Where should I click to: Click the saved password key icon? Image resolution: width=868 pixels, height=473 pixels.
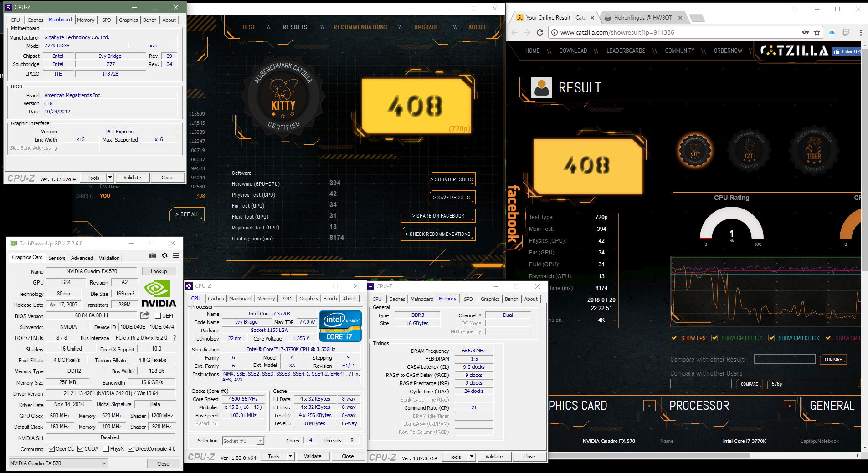click(805, 32)
